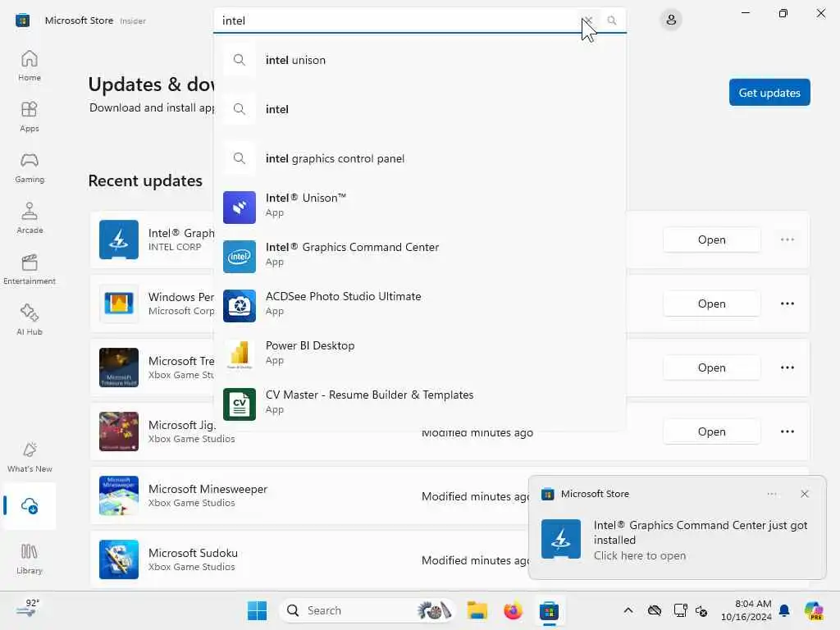This screenshot has height=630, width=840.
Task: Click 'Click here to open' in notification
Action: pyautogui.click(x=639, y=555)
